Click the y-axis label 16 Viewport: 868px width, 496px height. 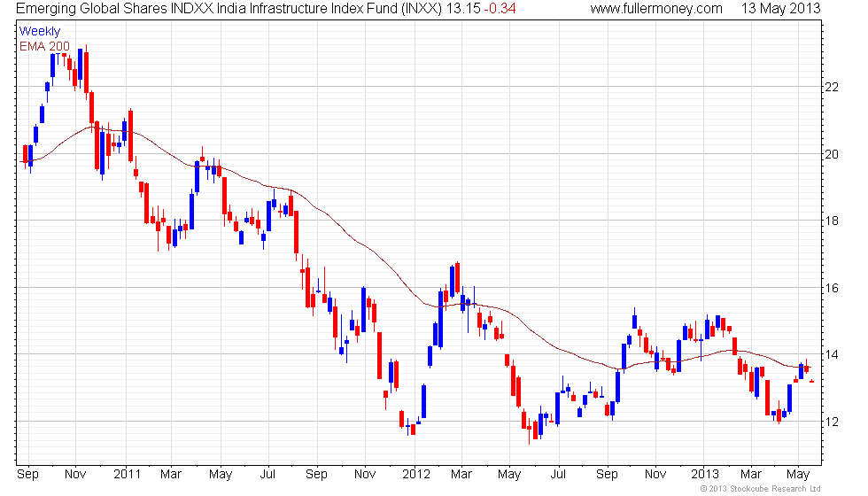(x=832, y=288)
